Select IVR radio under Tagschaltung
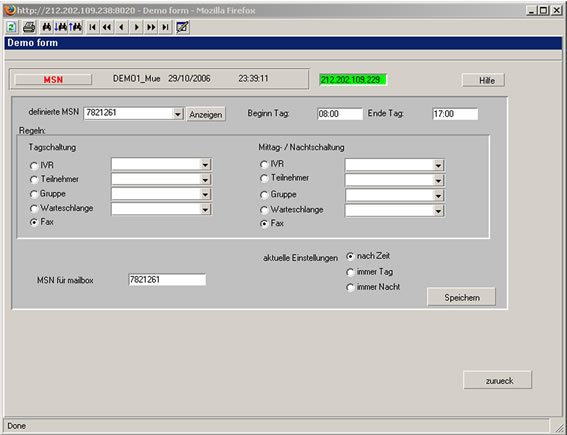 pos(34,166)
